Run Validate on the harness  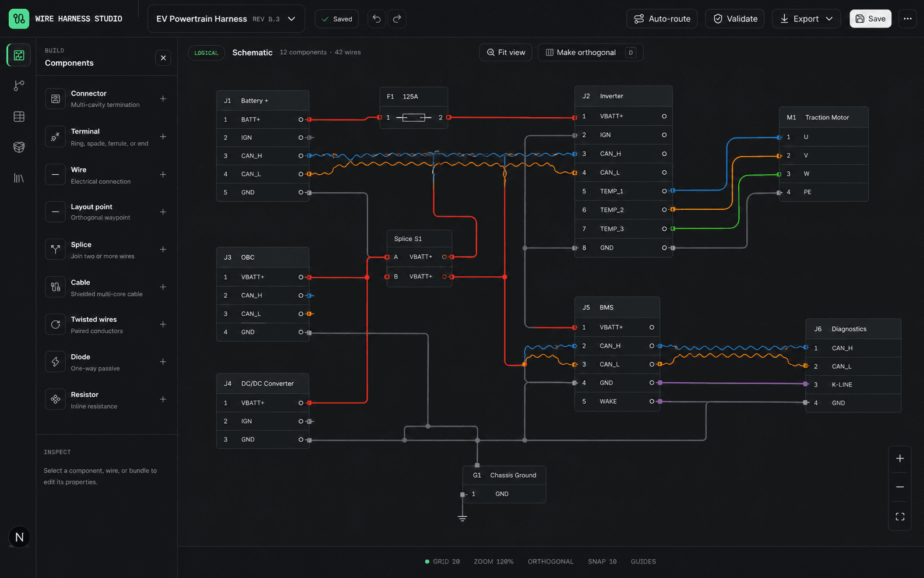pyautogui.click(x=735, y=19)
